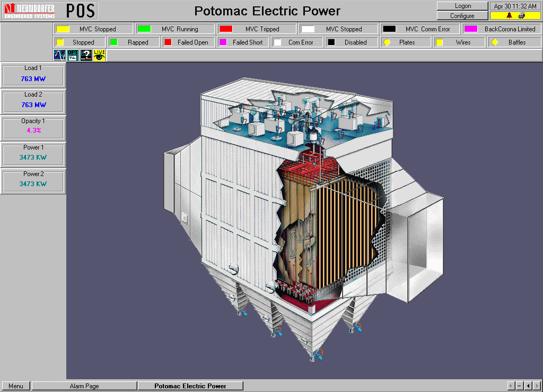
Task: Click the precipitator cutaway diagram
Action: 304,220
